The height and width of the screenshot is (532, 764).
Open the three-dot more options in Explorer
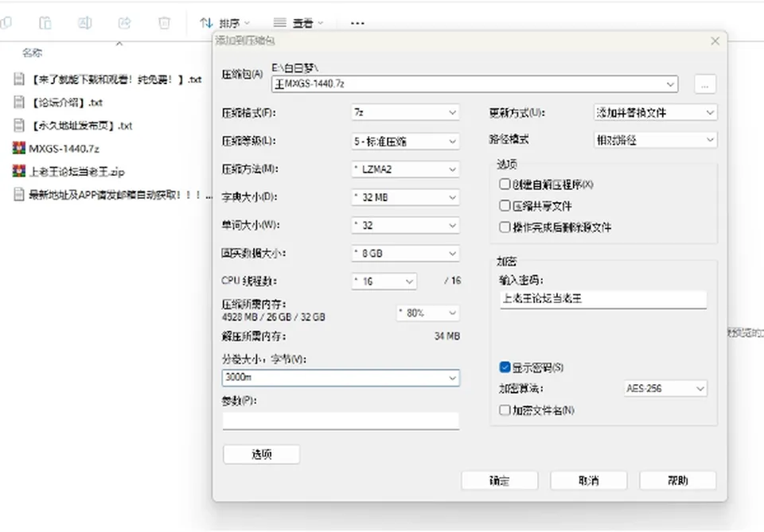[357, 23]
